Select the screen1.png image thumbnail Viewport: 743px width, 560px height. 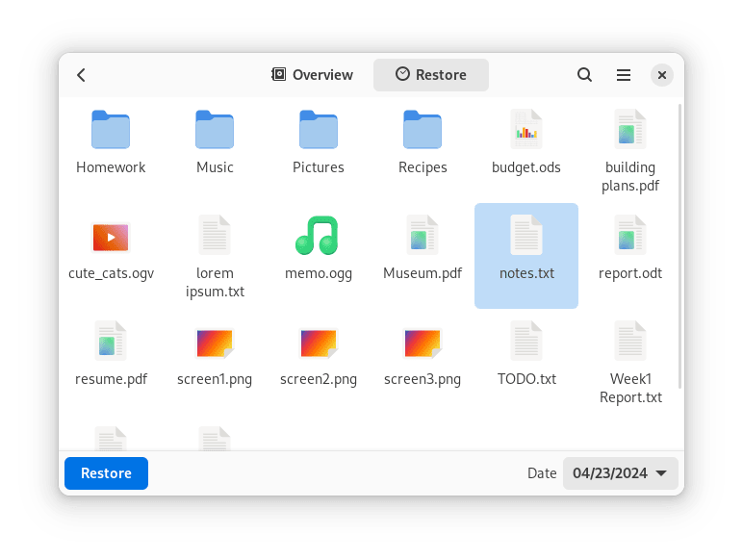(x=215, y=343)
